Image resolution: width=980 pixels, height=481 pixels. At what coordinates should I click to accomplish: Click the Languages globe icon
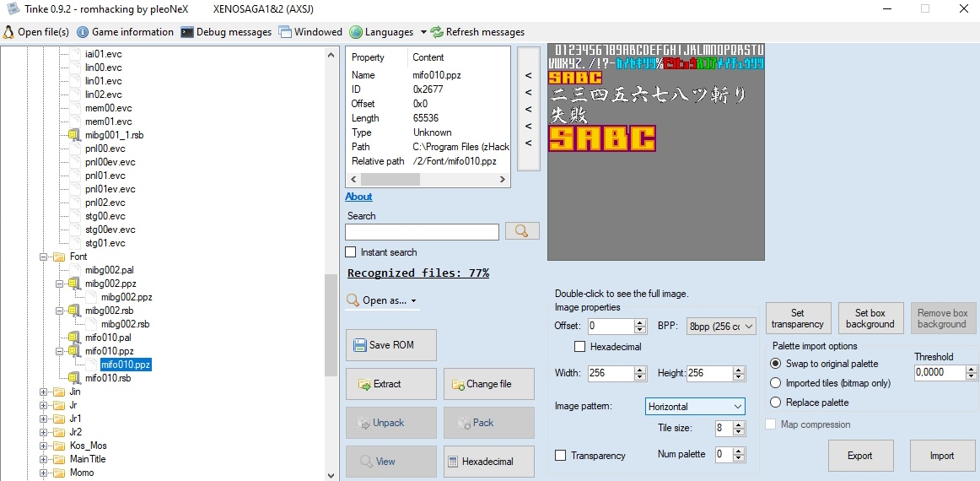point(356,32)
